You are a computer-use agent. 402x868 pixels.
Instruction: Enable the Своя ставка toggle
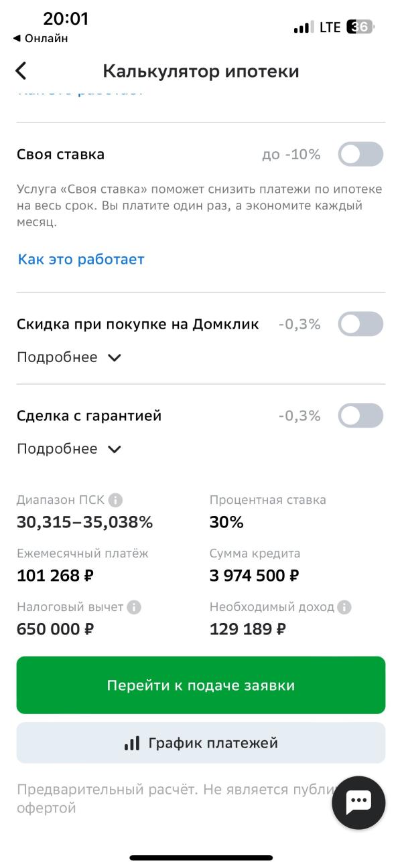tap(360, 155)
